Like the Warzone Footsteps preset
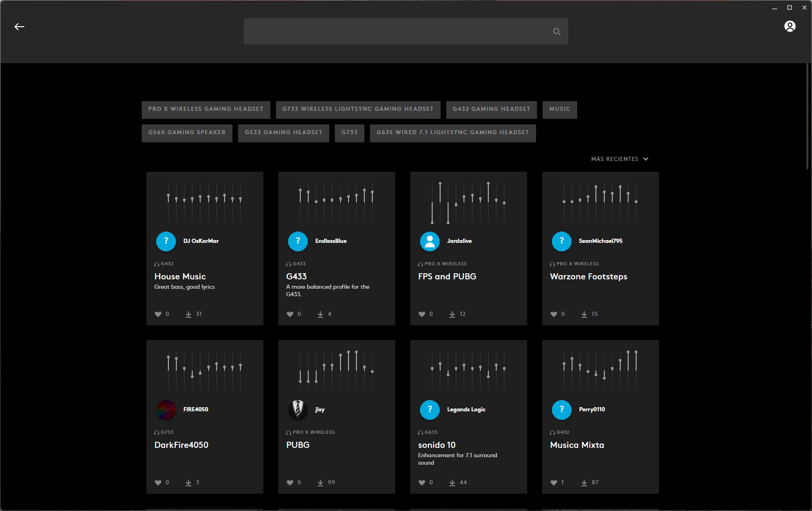The width and height of the screenshot is (812, 511). [x=554, y=314]
